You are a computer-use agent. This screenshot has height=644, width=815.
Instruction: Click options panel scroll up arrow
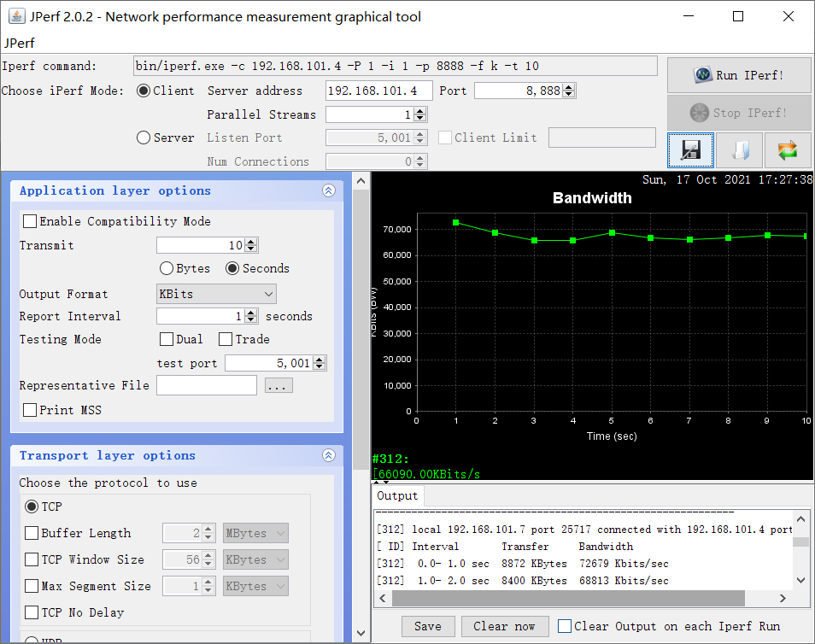[x=361, y=181]
